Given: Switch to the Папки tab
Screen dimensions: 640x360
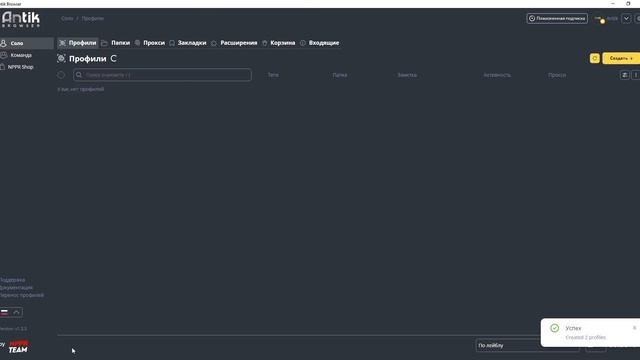Looking at the screenshot, I should 116,43.
